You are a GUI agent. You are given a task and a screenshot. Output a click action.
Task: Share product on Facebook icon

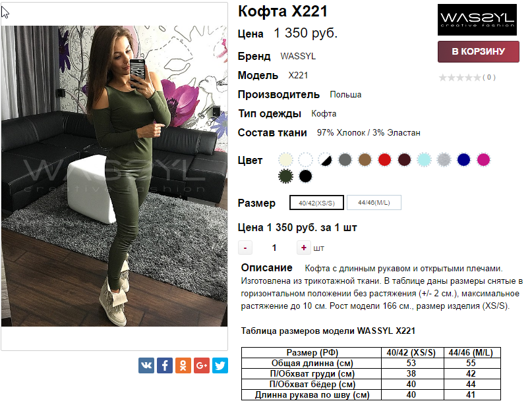(165, 365)
